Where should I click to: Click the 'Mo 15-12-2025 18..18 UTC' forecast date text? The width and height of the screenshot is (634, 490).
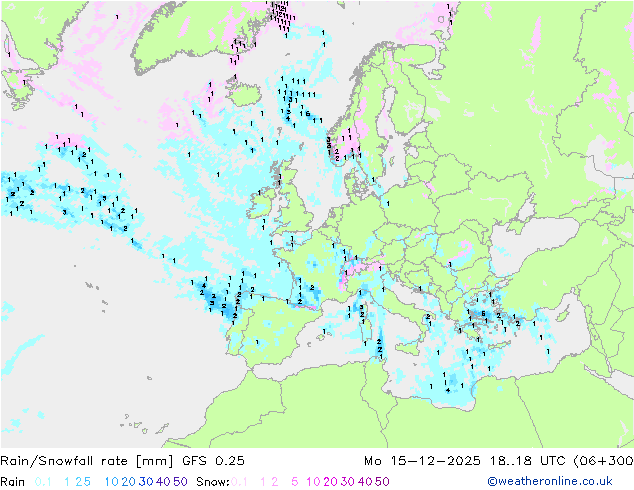point(467,461)
